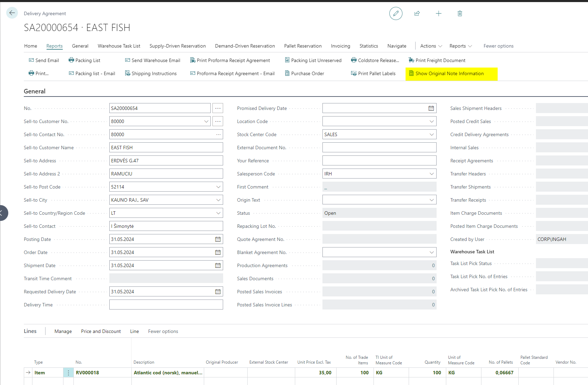
Task: Click the share icon in header
Action: click(417, 13)
